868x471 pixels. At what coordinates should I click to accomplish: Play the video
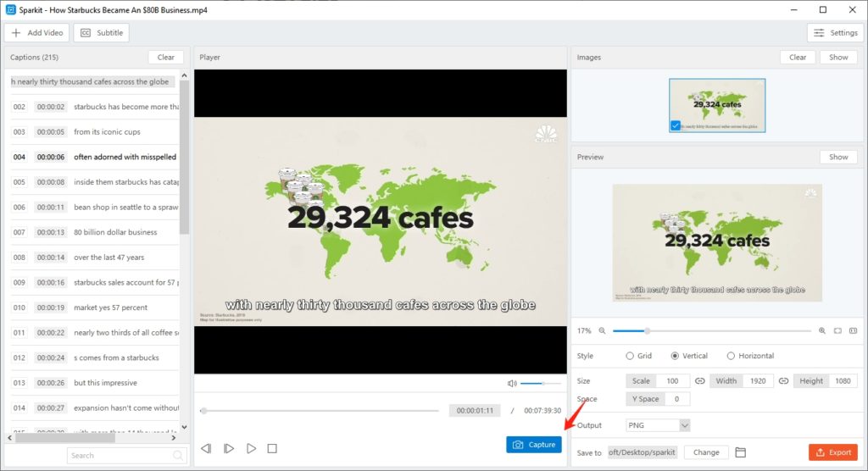(251, 448)
